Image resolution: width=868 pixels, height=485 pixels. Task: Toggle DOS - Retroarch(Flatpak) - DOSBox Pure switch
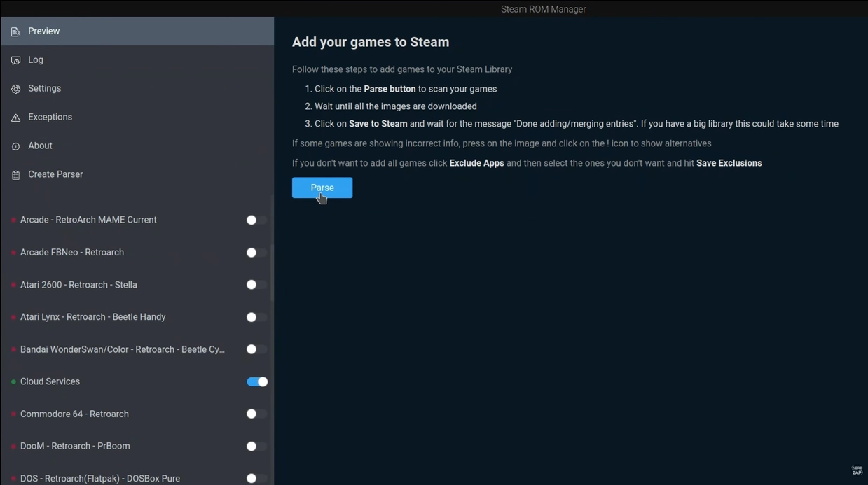pos(256,478)
